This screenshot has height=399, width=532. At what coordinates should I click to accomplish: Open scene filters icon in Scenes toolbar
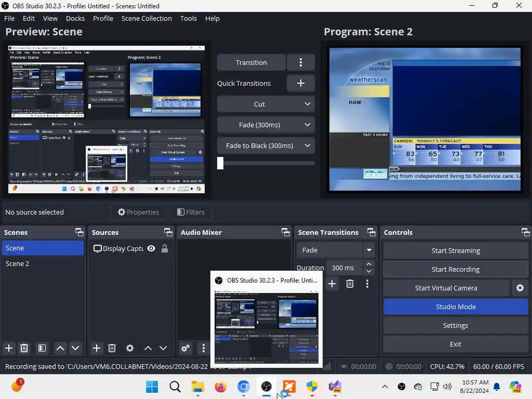tap(42, 348)
